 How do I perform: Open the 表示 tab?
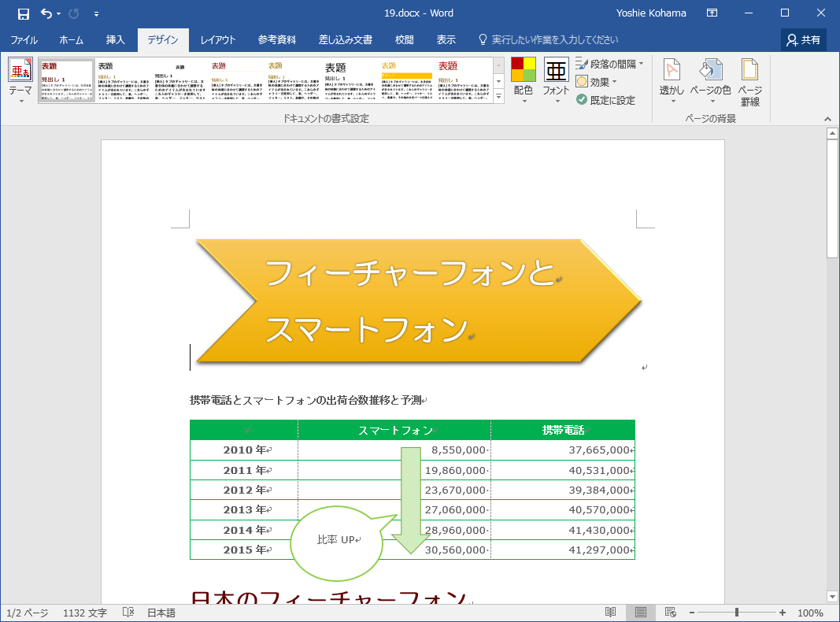[446, 40]
